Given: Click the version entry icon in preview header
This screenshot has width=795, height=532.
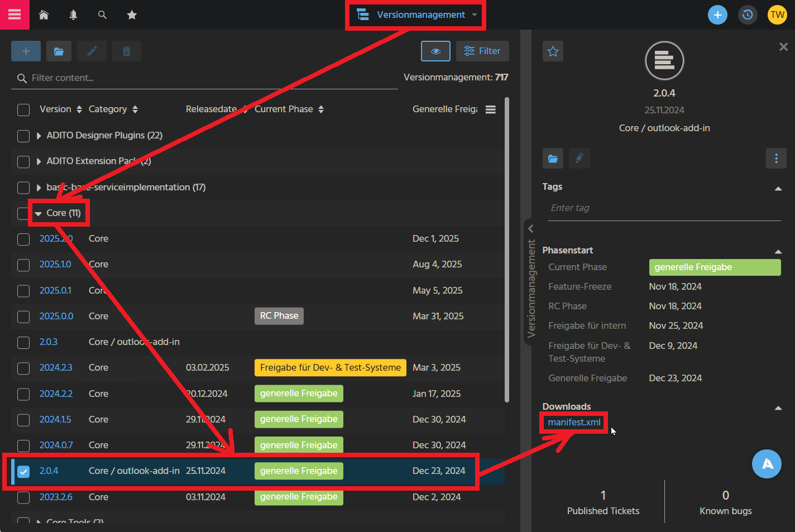Looking at the screenshot, I should [664, 60].
